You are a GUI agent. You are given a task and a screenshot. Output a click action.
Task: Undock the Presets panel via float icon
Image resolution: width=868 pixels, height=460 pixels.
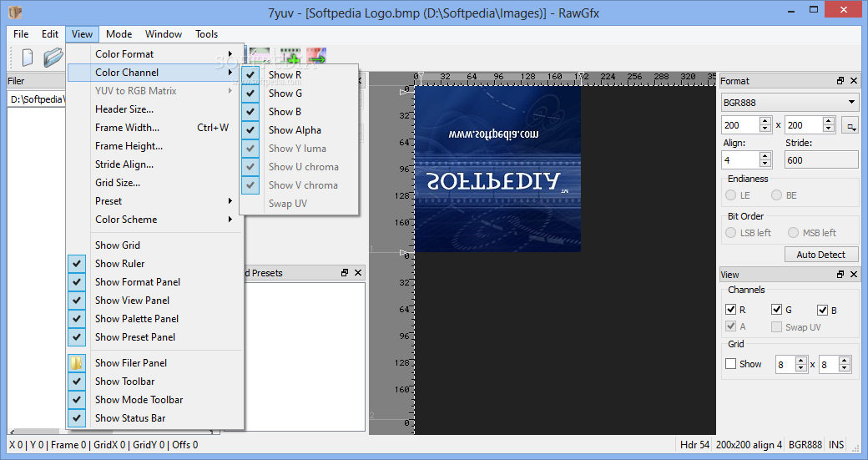(345, 273)
